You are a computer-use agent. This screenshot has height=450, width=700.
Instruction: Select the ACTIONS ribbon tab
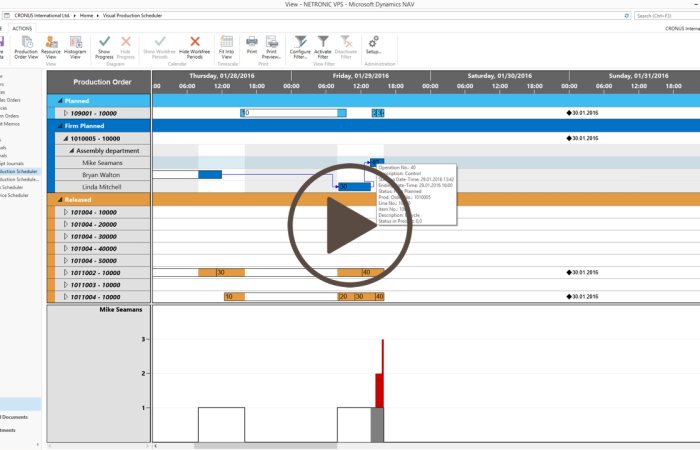click(x=22, y=28)
